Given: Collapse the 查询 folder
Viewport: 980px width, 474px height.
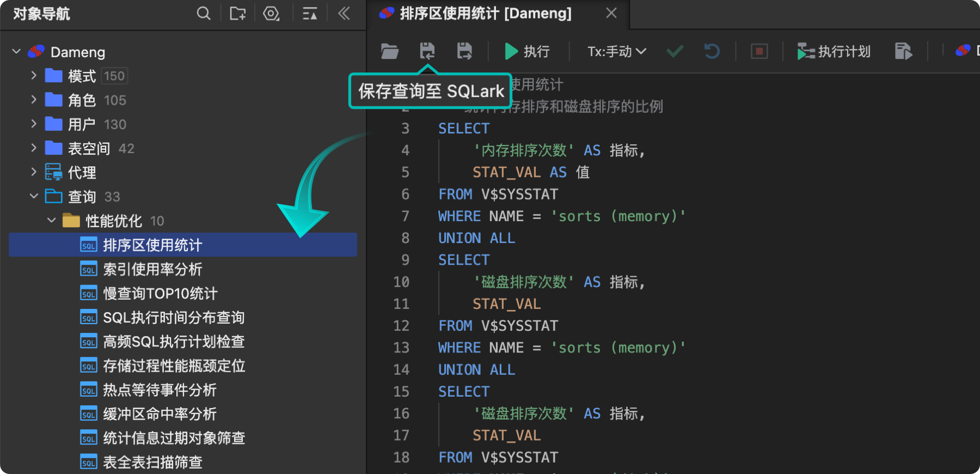Looking at the screenshot, I should pos(34,196).
